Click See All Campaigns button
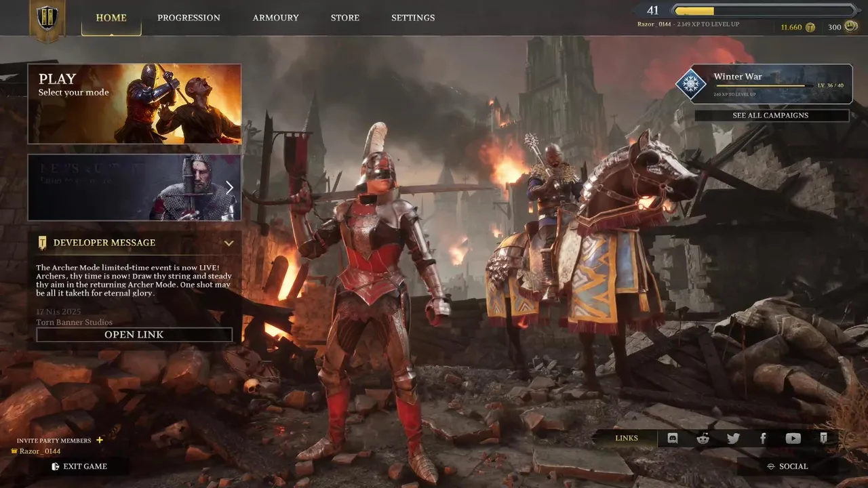This screenshot has height=488, width=868. coord(771,115)
